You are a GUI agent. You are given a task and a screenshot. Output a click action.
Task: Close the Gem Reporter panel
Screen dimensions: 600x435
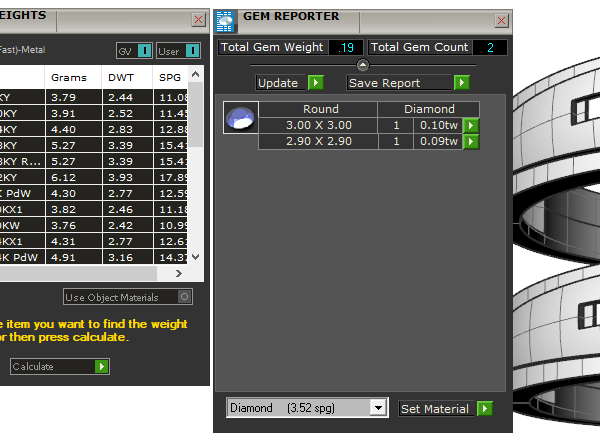(x=497, y=19)
